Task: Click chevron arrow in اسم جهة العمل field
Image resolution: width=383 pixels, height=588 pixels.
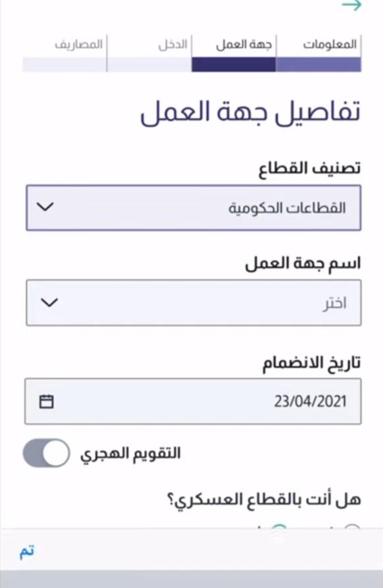Action: [x=49, y=302]
